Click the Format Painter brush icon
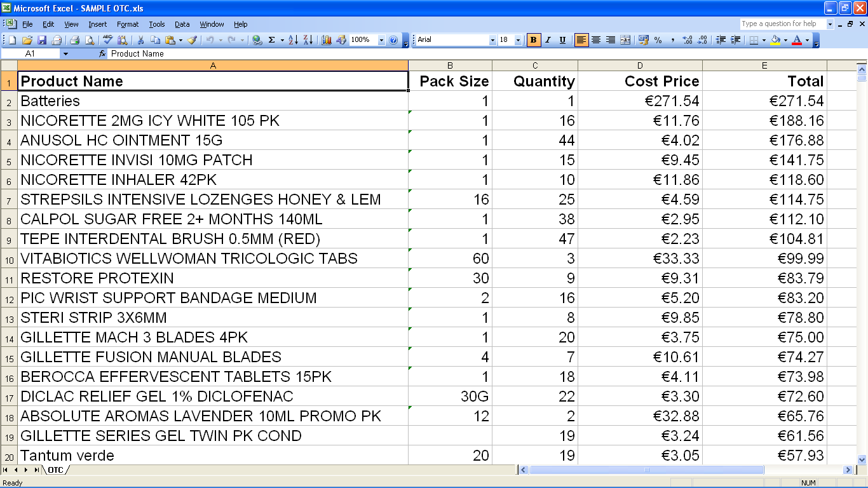Viewport: 868px width, 488px height. coord(192,40)
